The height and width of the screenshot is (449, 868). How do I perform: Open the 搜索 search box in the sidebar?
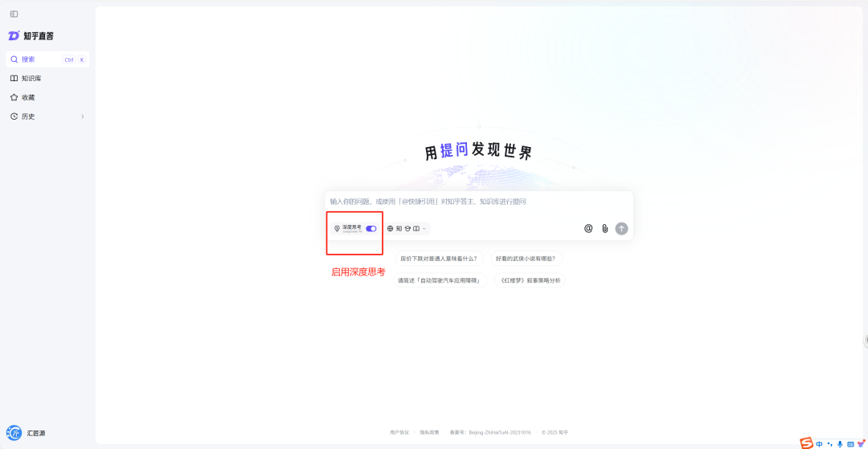tap(47, 59)
